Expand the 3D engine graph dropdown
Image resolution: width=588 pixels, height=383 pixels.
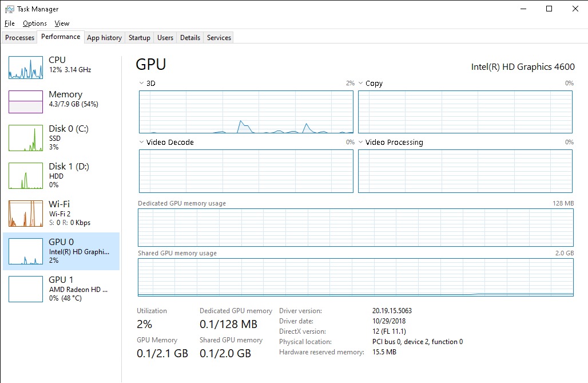pyautogui.click(x=142, y=84)
